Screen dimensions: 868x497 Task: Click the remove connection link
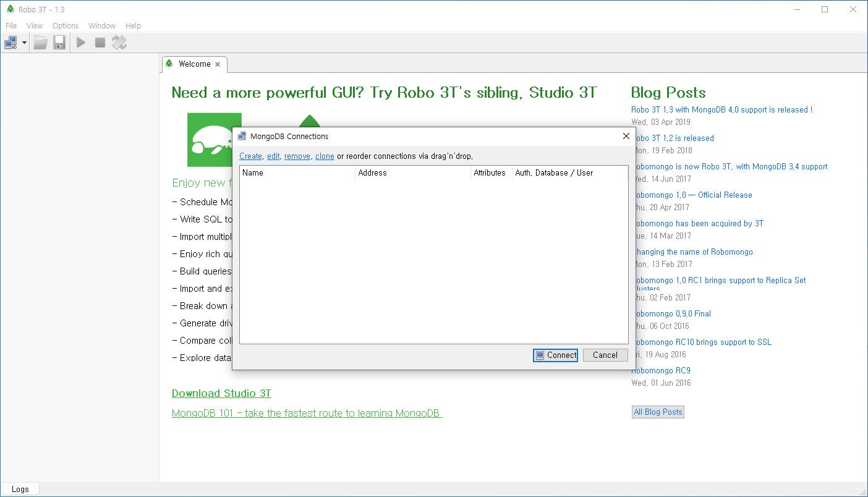[x=297, y=156]
